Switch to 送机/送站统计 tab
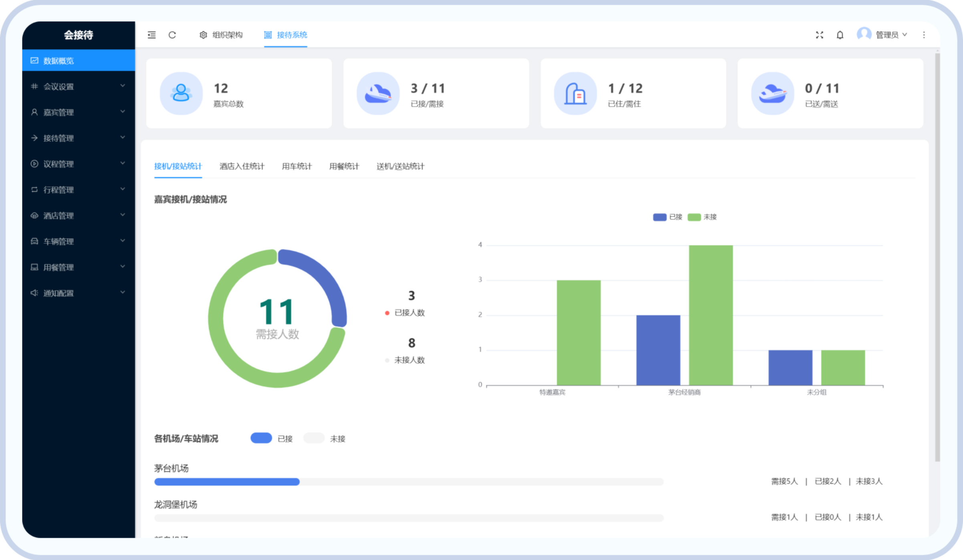The width and height of the screenshot is (963, 560). (400, 166)
